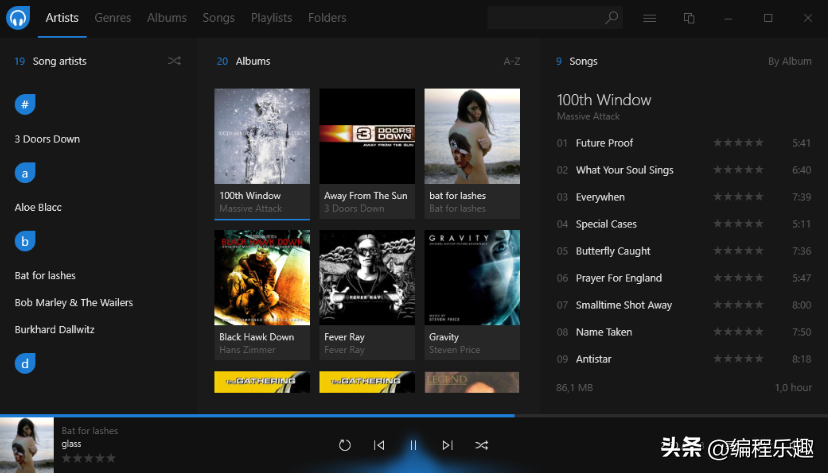The height and width of the screenshot is (473, 829).
Task: Click 'Massive Attack' under the album heading
Action: [588, 116]
